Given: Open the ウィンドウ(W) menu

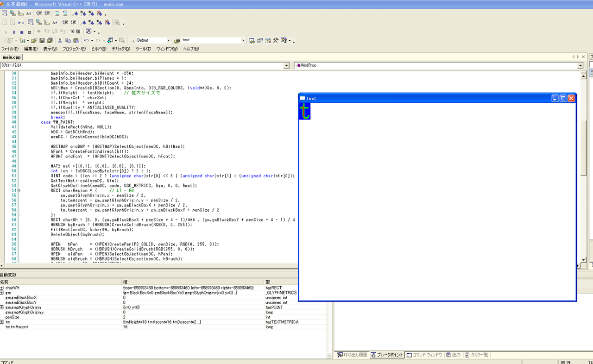Looking at the screenshot, I should pos(167,49).
